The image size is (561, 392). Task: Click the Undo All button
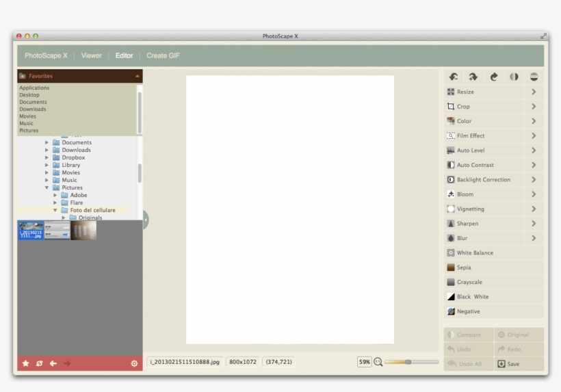click(x=469, y=364)
